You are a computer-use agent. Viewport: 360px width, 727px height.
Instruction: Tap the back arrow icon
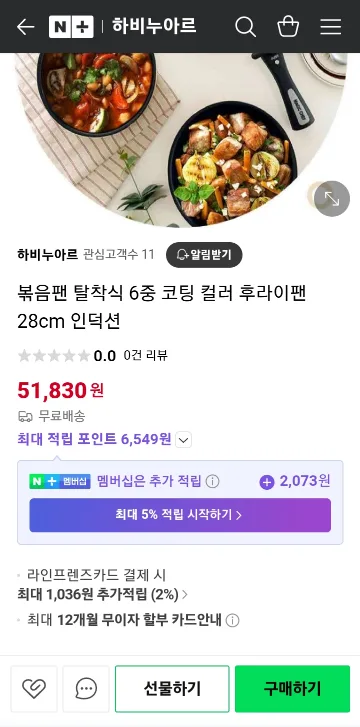click(25, 26)
